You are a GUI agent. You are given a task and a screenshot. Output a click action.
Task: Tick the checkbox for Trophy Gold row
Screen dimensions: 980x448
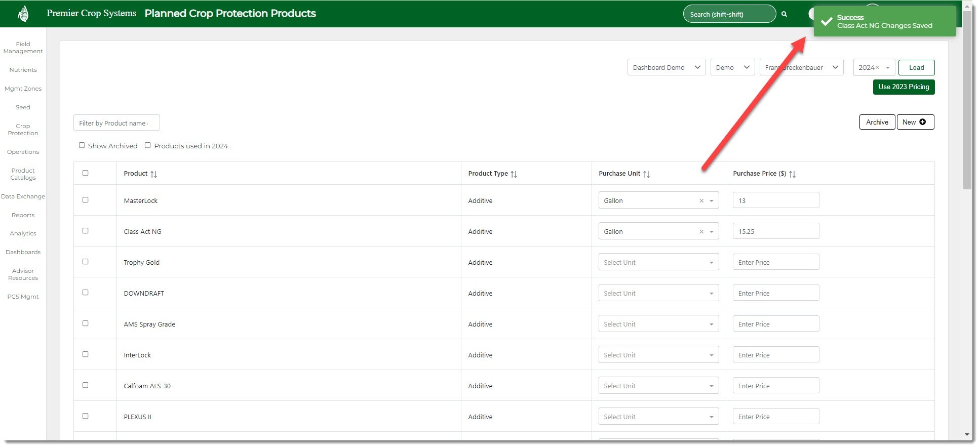pyautogui.click(x=86, y=262)
